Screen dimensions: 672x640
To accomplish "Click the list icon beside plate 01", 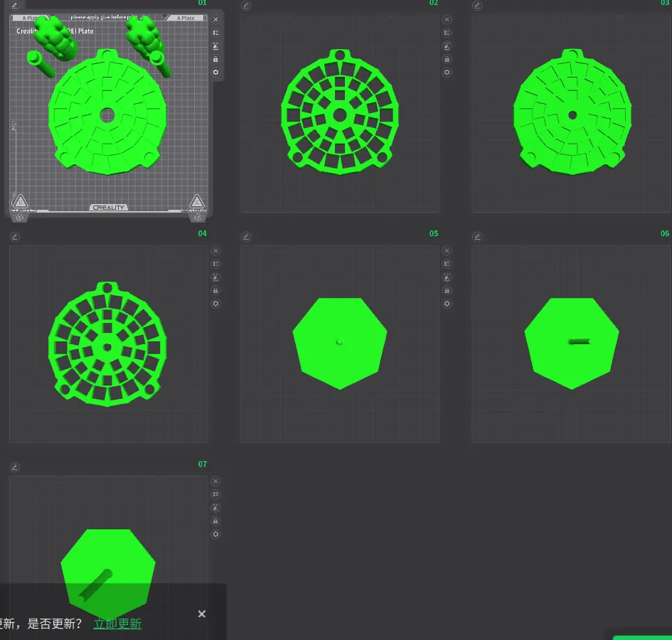I will pos(215,33).
